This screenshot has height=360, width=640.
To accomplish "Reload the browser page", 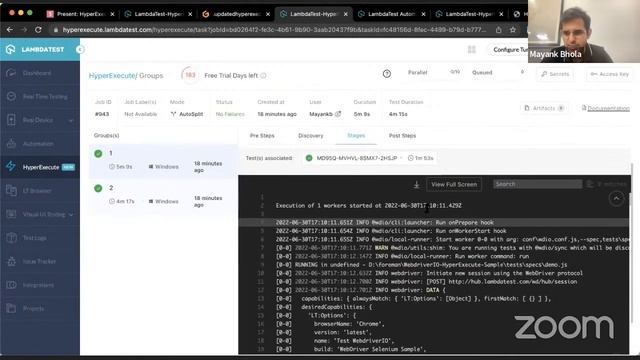I will (38, 29).
